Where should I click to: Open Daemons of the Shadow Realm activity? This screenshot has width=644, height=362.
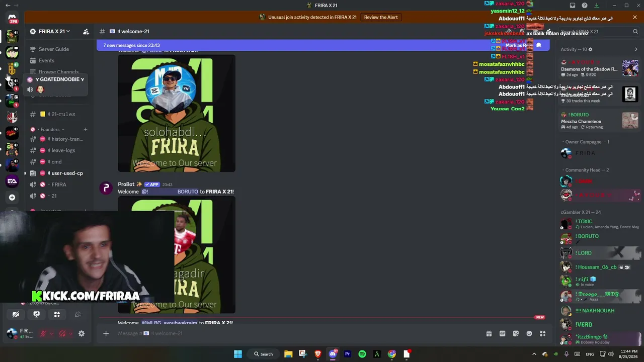coord(600,69)
